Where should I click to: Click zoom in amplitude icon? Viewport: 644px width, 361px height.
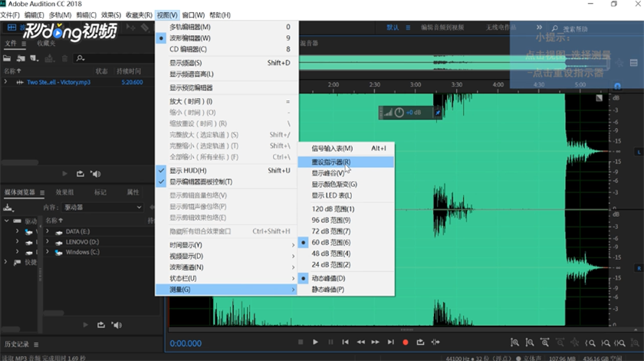(x=514, y=342)
